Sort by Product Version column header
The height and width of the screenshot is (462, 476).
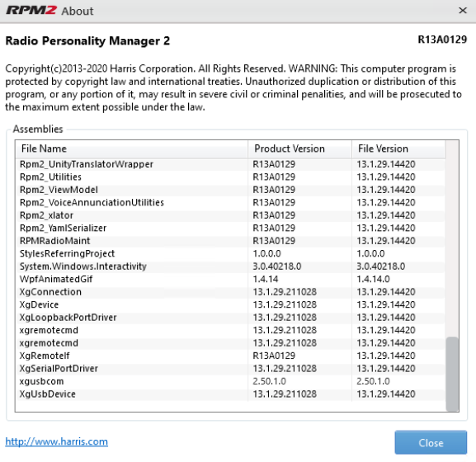(x=299, y=148)
